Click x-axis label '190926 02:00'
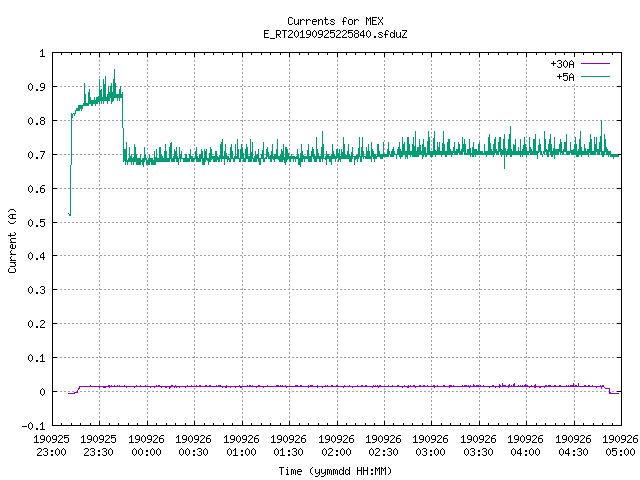The width and height of the screenshot is (640, 480). [x=337, y=446]
